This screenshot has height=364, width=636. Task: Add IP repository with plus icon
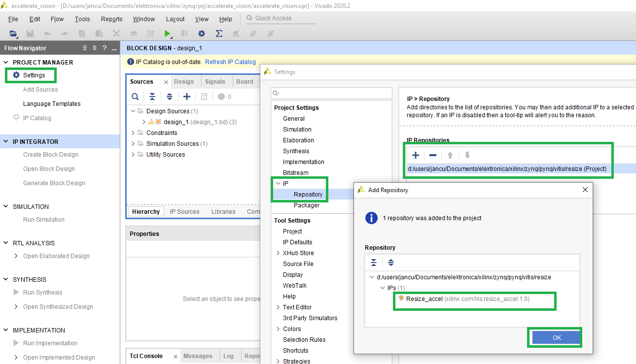[416, 155]
